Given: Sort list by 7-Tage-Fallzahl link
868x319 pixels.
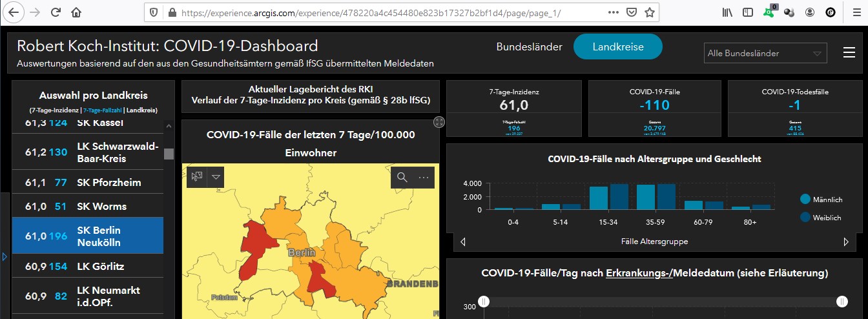Looking at the screenshot, I should 102,110.
